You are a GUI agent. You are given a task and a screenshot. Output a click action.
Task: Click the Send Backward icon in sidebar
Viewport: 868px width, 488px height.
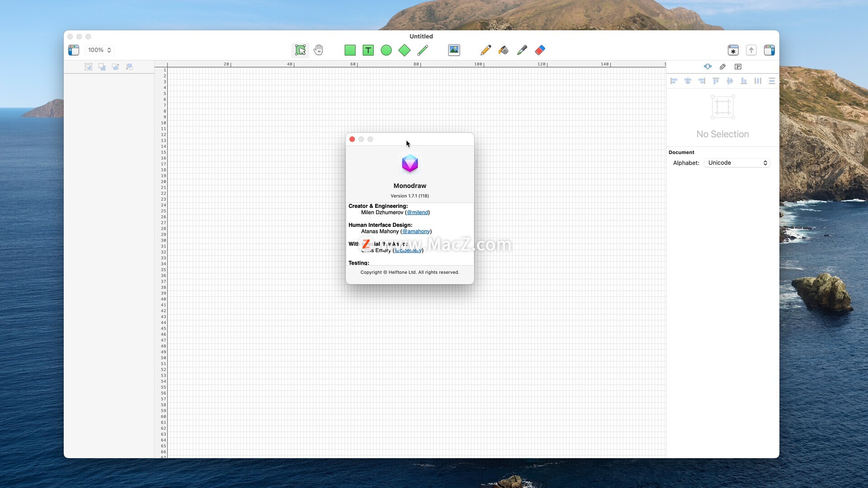coord(129,67)
